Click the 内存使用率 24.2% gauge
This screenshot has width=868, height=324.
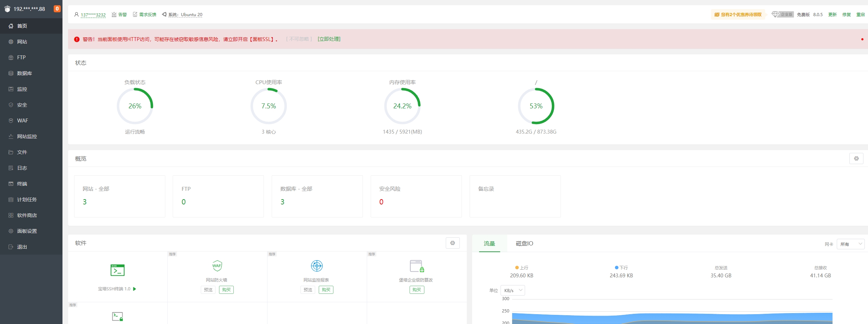(402, 106)
